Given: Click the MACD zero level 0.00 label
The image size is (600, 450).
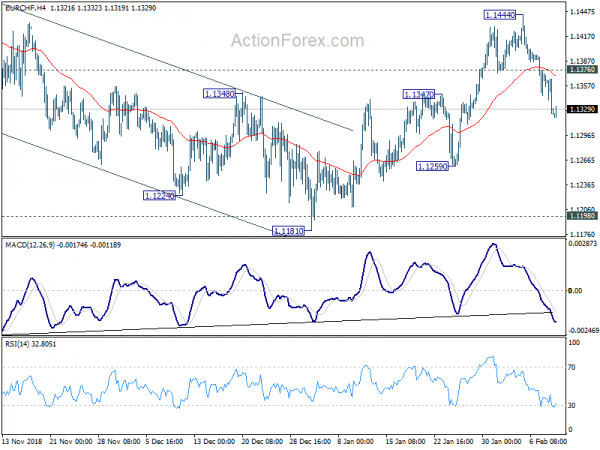Looking at the screenshot, I should coord(575,291).
